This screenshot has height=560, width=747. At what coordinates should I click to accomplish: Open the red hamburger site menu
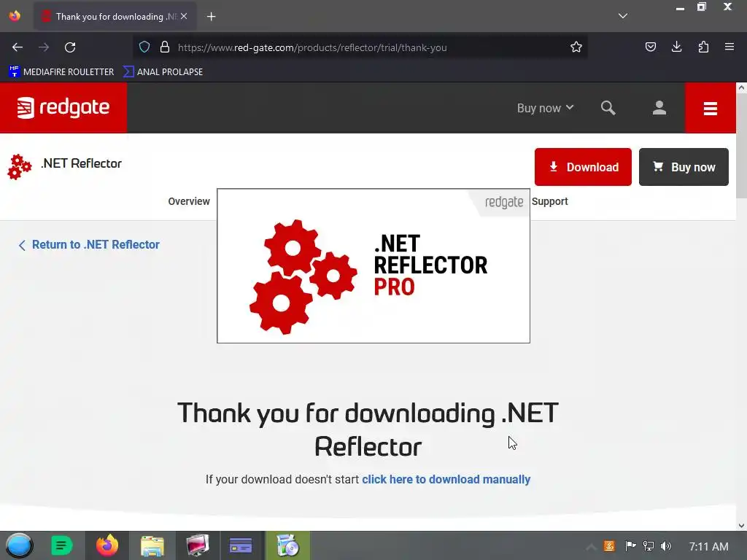tap(711, 108)
